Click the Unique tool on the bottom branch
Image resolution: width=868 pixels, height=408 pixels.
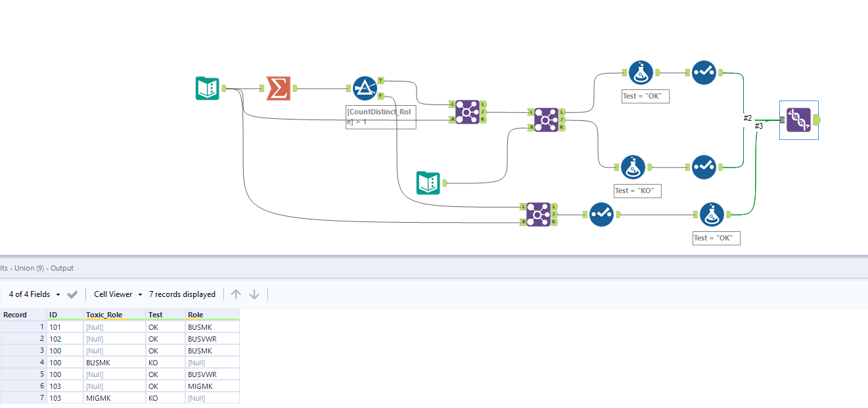[x=601, y=214]
